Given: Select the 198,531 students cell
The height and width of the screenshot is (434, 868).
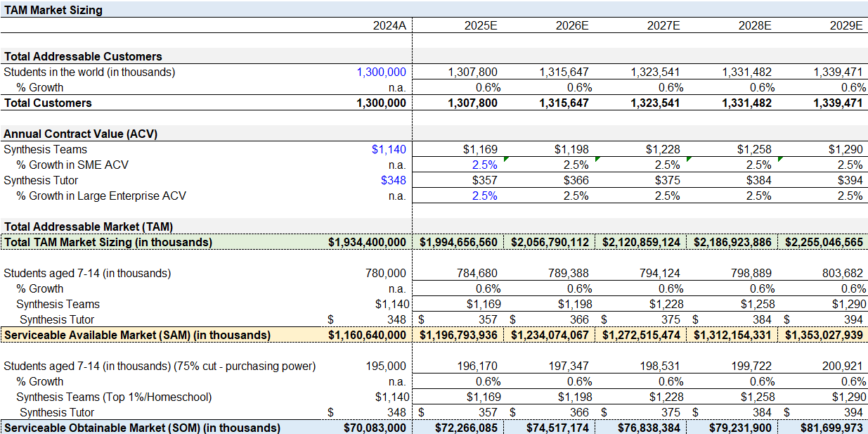Looking at the screenshot, I should [660, 366].
